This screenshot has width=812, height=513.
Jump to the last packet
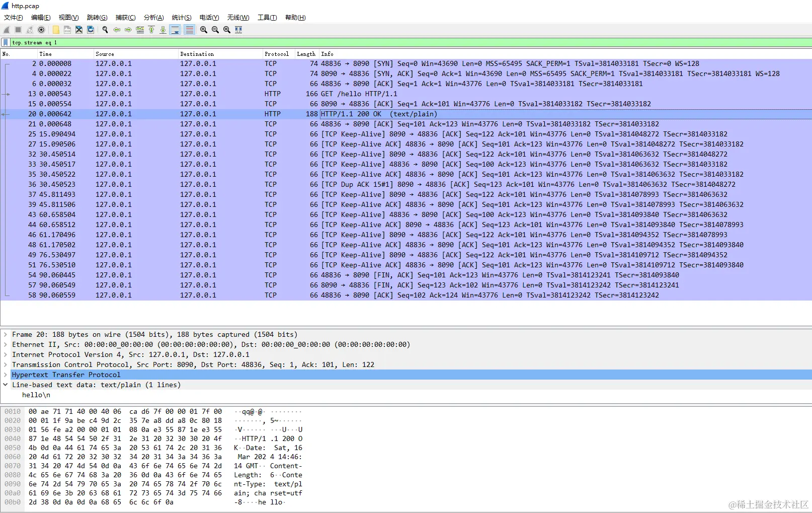[x=163, y=30]
